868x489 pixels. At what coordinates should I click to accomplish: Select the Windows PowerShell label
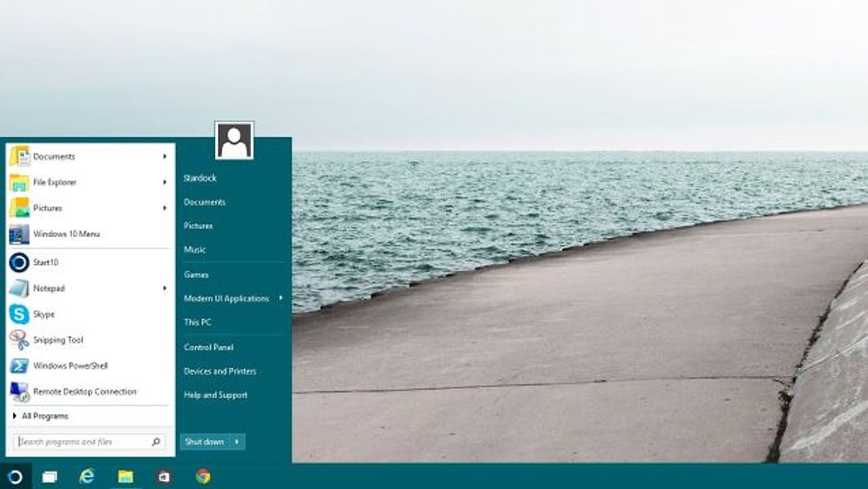(71, 365)
